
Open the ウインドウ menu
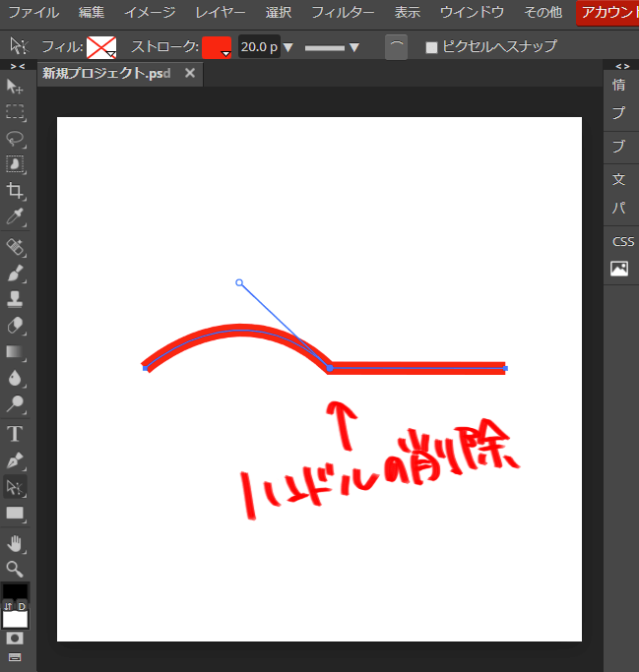point(472,13)
